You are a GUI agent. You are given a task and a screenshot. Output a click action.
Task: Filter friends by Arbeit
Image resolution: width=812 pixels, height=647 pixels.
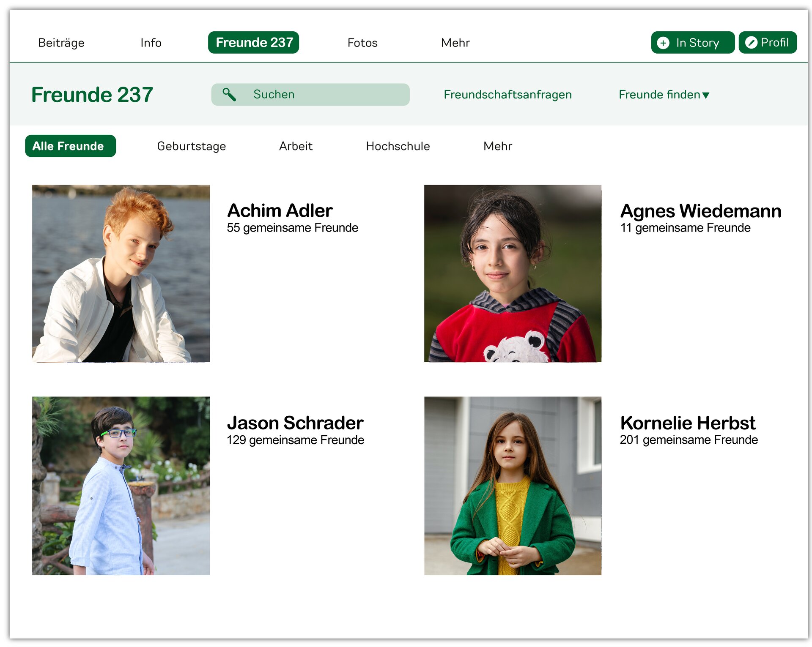[296, 146]
